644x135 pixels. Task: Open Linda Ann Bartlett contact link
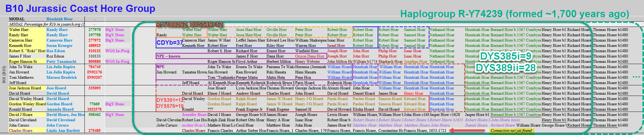coord(63,131)
